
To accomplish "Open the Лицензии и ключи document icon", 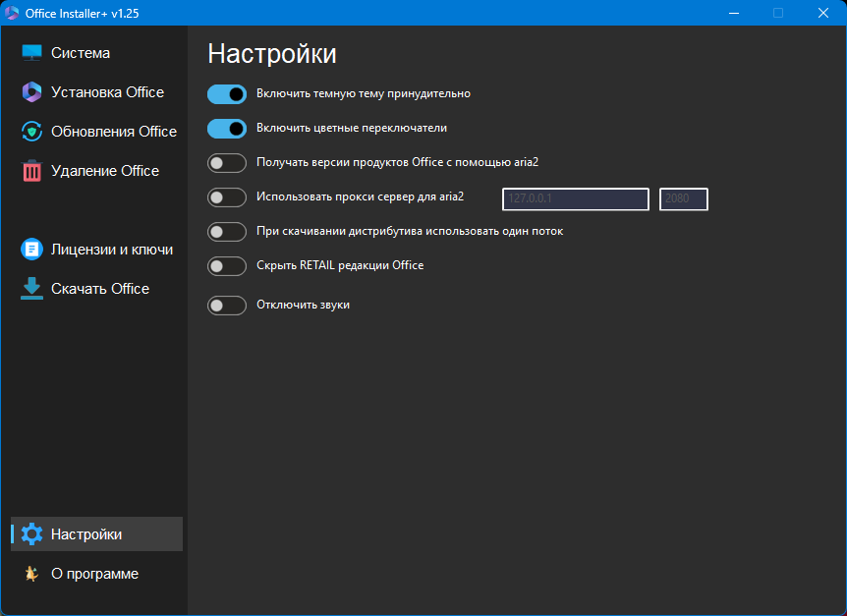I will [x=31, y=250].
